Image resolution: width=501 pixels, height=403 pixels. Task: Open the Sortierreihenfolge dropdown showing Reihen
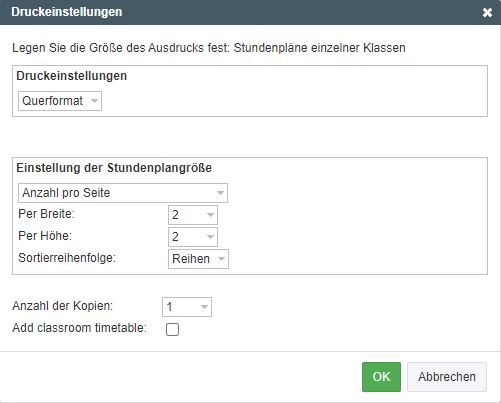tap(198, 259)
